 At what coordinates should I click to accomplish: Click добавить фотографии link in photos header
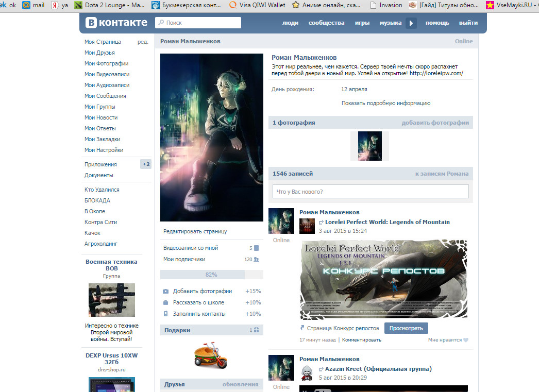point(435,123)
